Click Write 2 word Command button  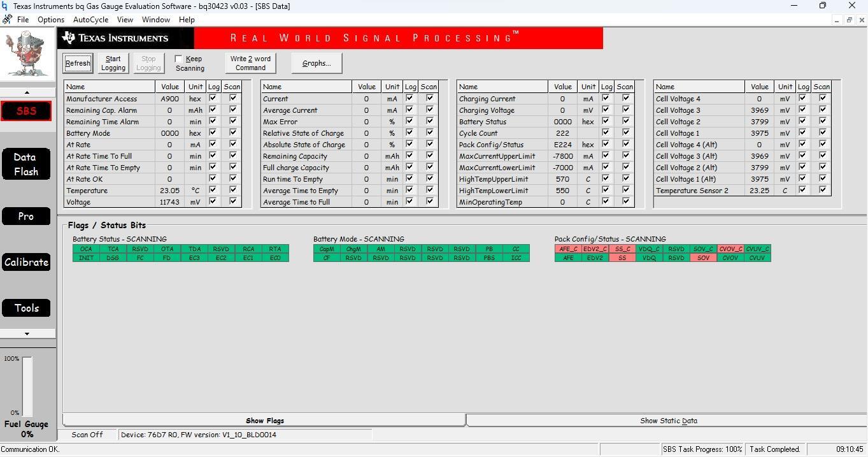pyautogui.click(x=250, y=63)
